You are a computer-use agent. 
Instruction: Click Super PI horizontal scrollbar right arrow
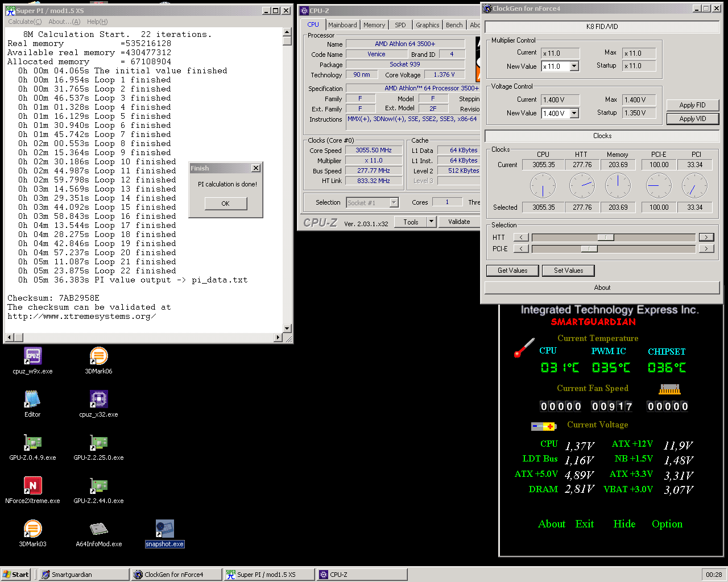tap(278, 337)
